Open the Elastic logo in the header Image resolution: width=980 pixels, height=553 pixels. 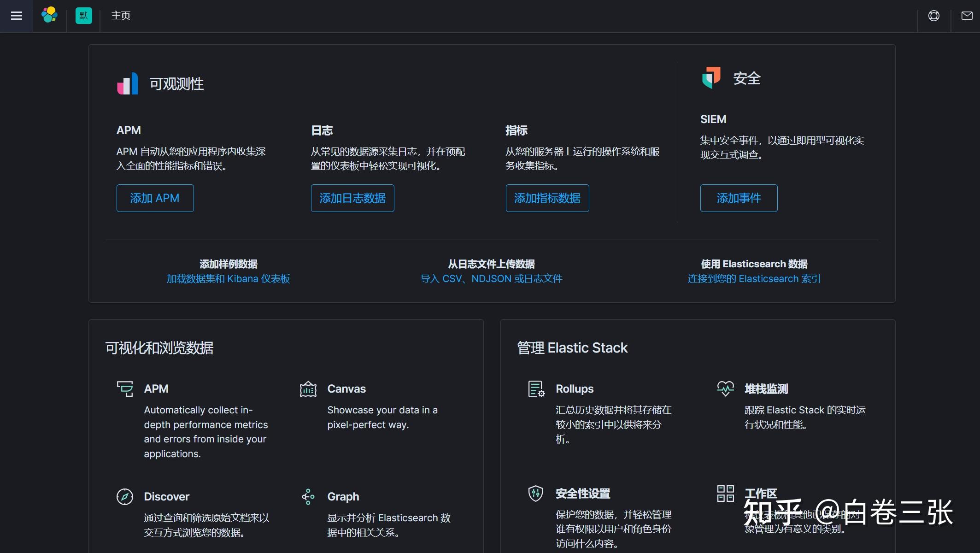pos(49,15)
